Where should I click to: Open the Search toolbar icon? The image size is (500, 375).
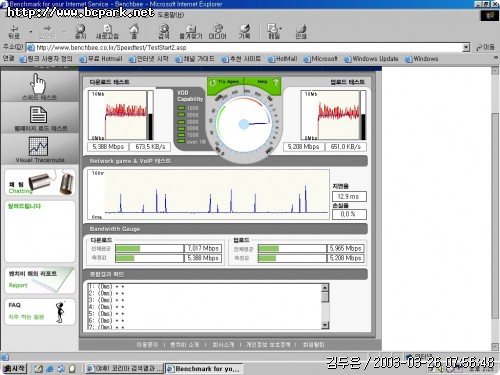[164, 29]
